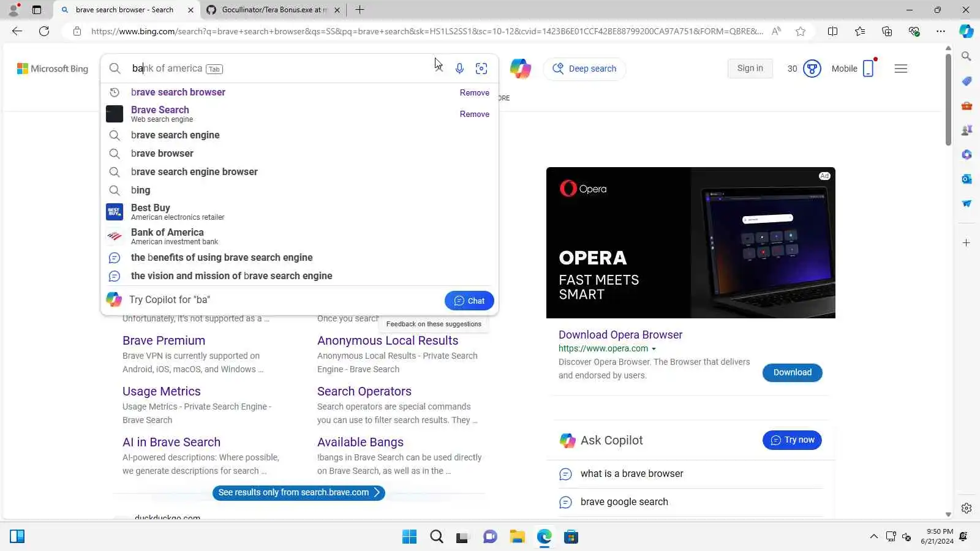
Task: Open the Brave Premium link
Action: click(x=164, y=340)
